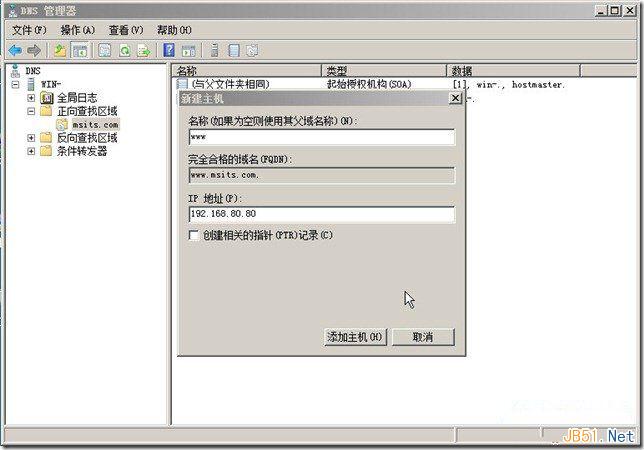Viewport: 644px width, 450px height.
Task: Select 全局日志 tree label
Action: (77, 98)
